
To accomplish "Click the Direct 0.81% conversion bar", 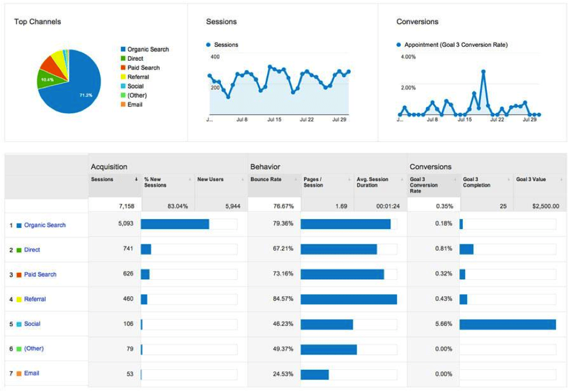I will pos(466,249).
